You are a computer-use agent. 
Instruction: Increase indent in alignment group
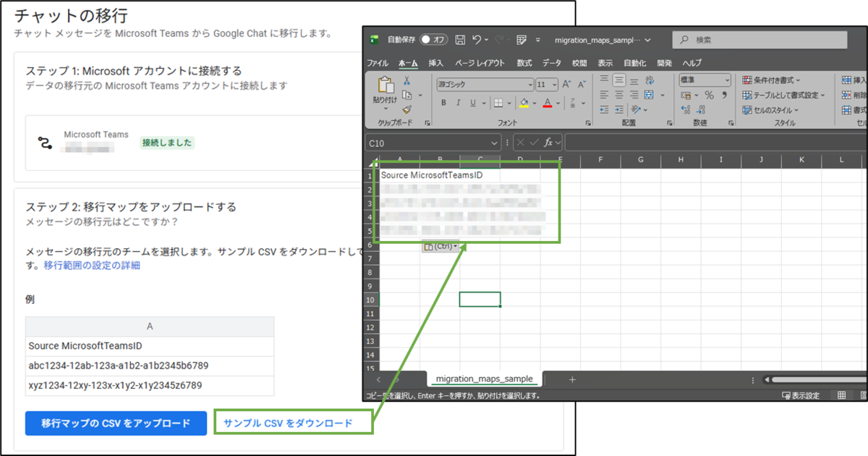tap(619, 110)
